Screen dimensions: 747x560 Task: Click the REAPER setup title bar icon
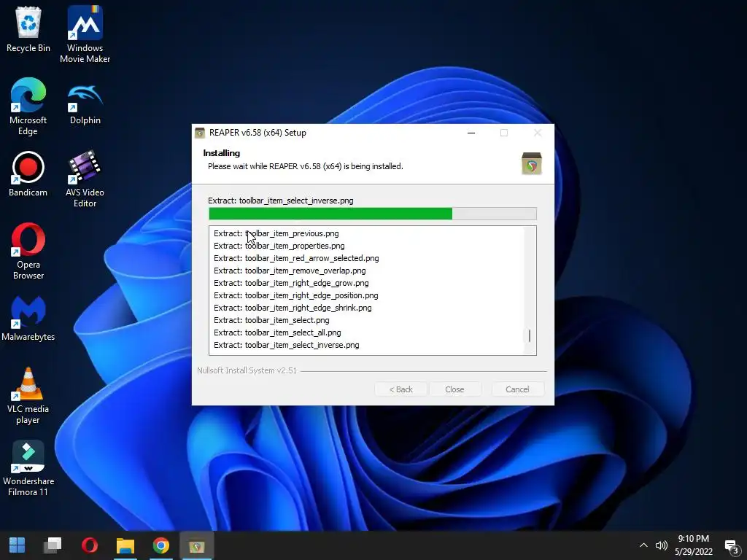(x=200, y=133)
